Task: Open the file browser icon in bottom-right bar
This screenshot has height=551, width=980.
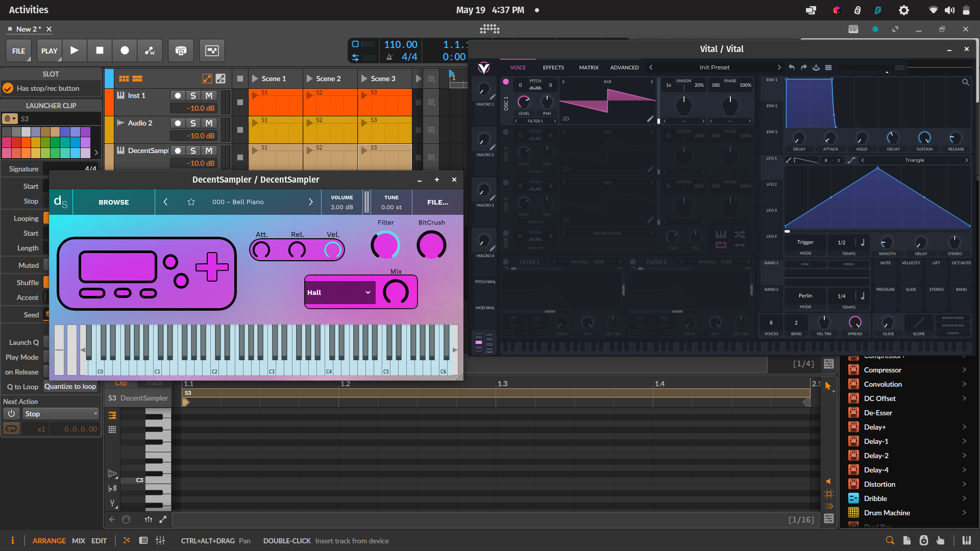Action: point(906,541)
